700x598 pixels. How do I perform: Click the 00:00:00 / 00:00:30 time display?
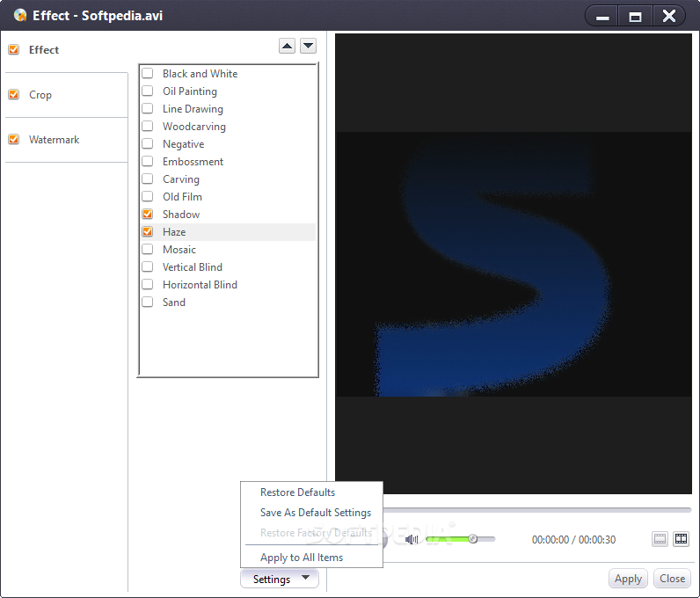tap(573, 539)
